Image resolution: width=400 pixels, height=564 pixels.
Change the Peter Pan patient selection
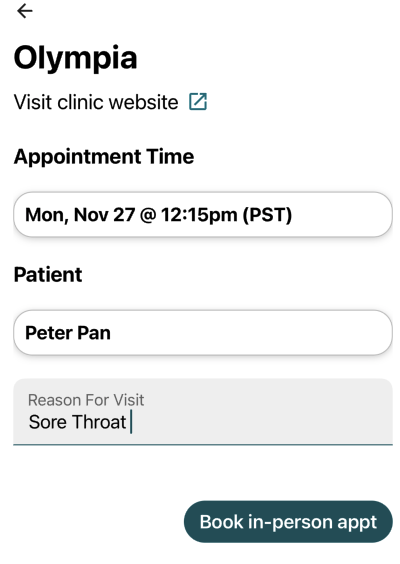tap(203, 333)
